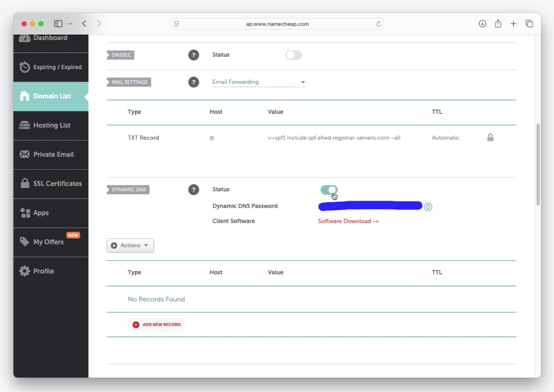554x392 pixels.
Task: Open the Safari downloads icon
Action: point(482,24)
